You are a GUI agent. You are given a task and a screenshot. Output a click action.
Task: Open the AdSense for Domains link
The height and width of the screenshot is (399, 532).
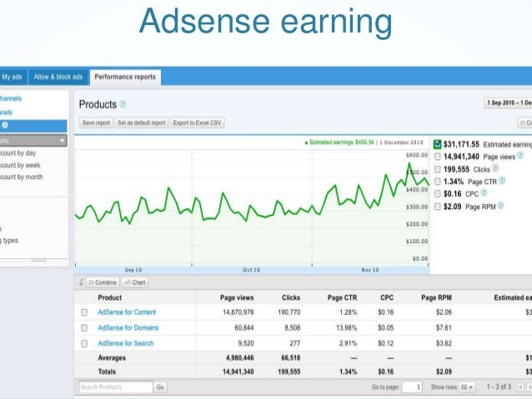[128, 328]
